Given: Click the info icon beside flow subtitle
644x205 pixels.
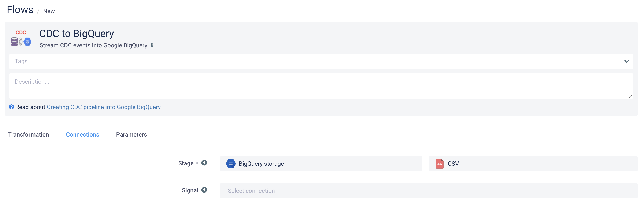Looking at the screenshot, I should coord(152,45).
